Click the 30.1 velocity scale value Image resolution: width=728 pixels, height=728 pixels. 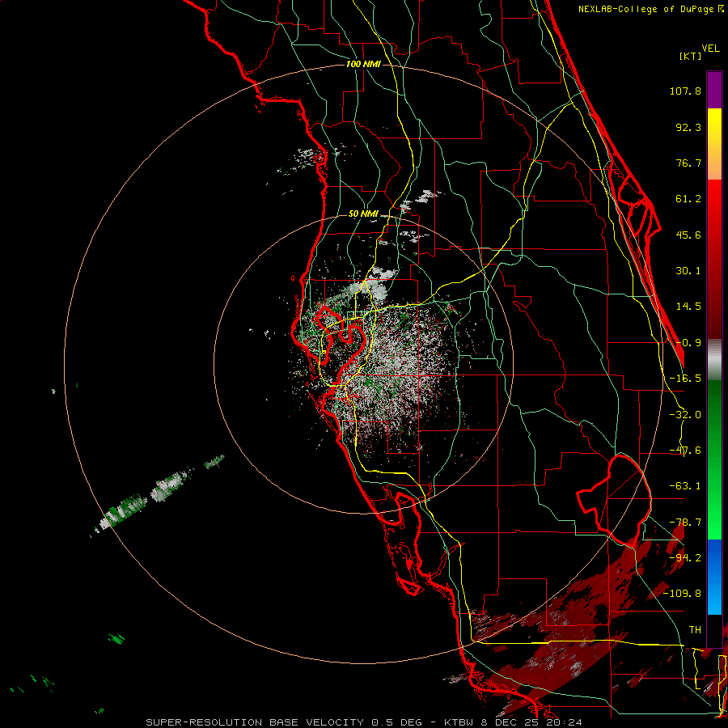coord(688,271)
